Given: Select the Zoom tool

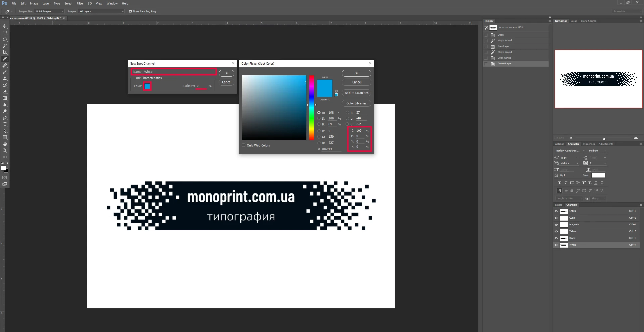Looking at the screenshot, I should tap(5, 151).
